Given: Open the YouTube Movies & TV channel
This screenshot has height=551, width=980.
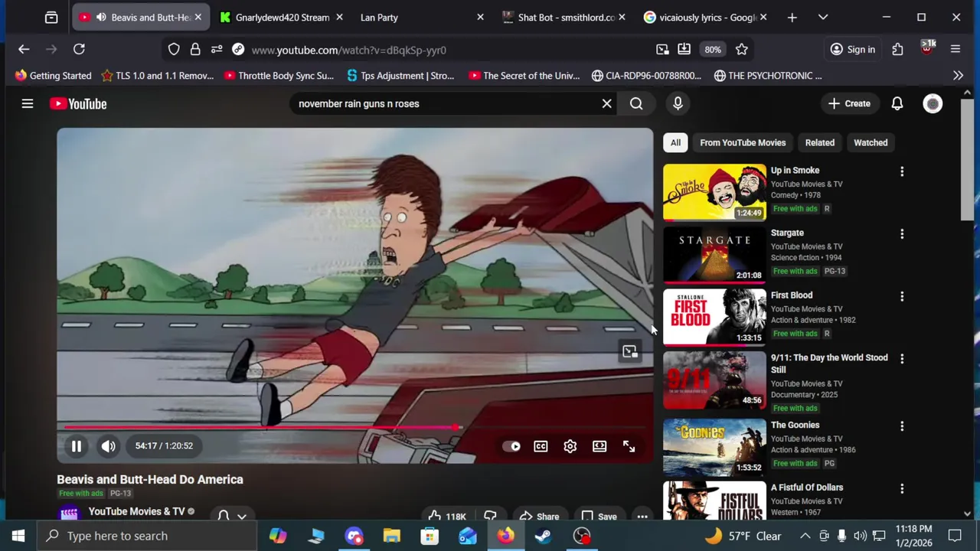Looking at the screenshot, I should (x=136, y=511).
